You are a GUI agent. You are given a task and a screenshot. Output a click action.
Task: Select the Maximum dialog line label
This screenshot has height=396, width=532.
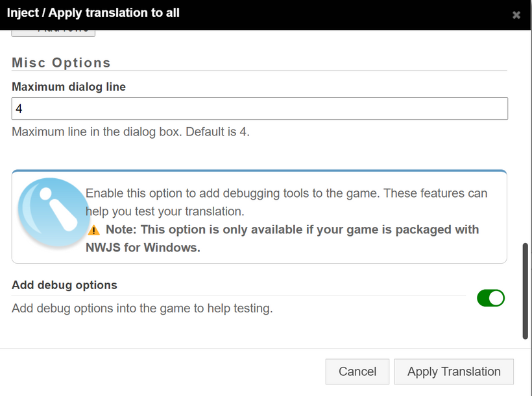(x=69, y=87)
